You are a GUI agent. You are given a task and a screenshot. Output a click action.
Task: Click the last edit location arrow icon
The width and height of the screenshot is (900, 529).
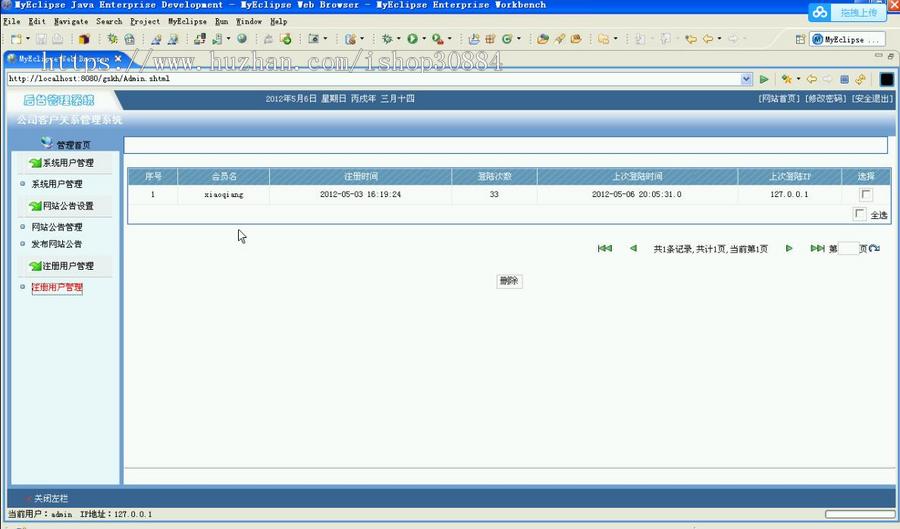coord(691,39)
